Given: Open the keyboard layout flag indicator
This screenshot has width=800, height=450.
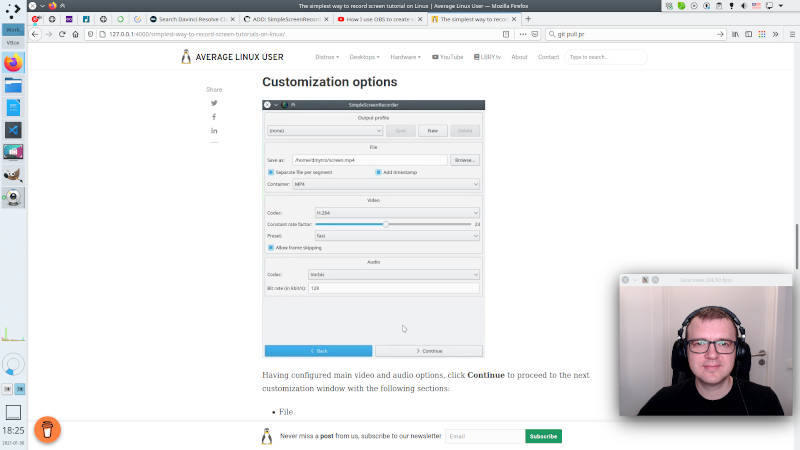Looking at the screenshot, I should [x=757, y=6].
